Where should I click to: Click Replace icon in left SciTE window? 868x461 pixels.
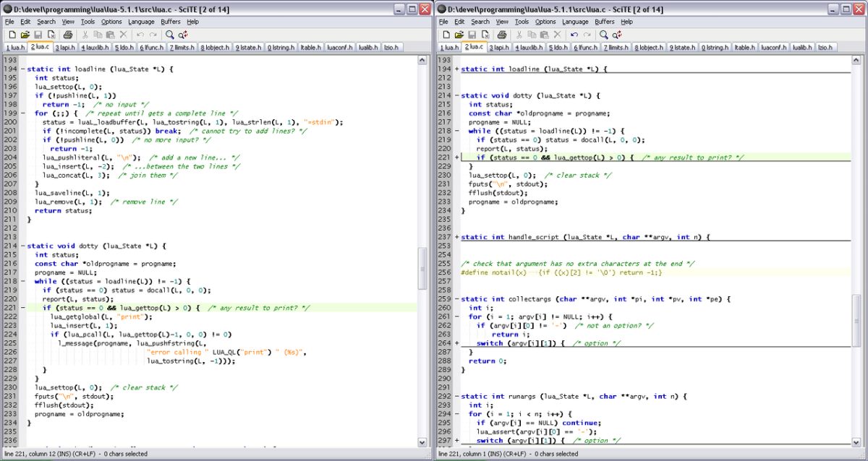coord(184,35)
